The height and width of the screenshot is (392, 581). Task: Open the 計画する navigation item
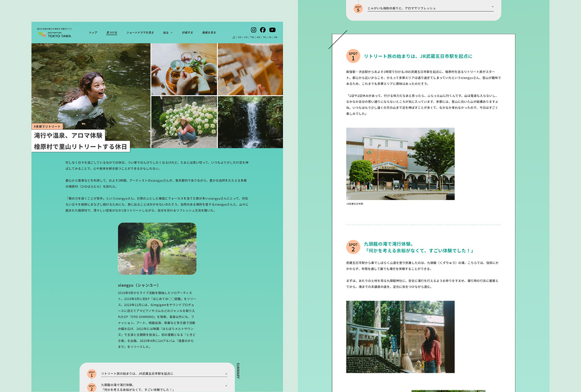pos(187,32)
